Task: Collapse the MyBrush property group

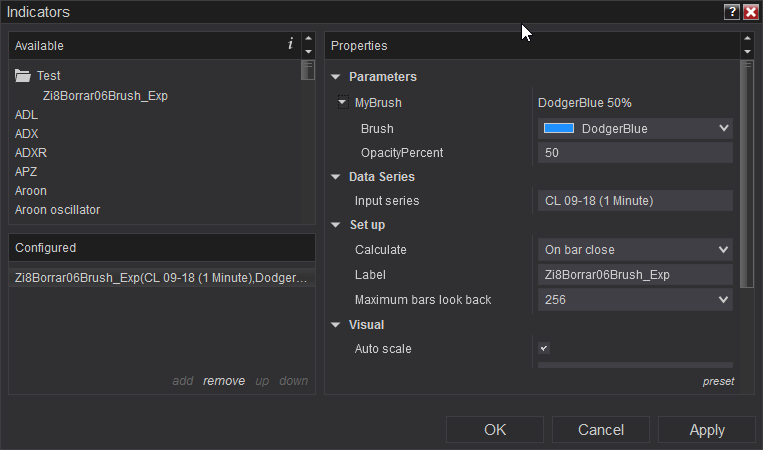Action: click(x=342, y=102)
